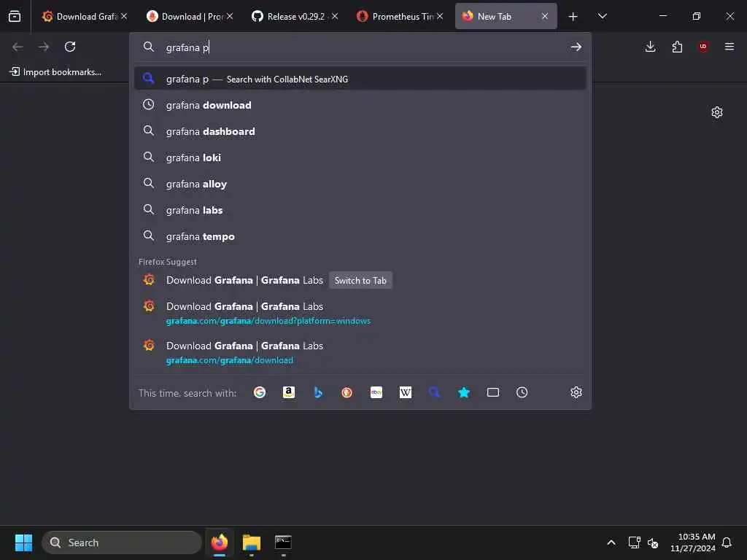Open the Extensions menu
The height and width of the screenshot is (560, 747).
(677, 47)
